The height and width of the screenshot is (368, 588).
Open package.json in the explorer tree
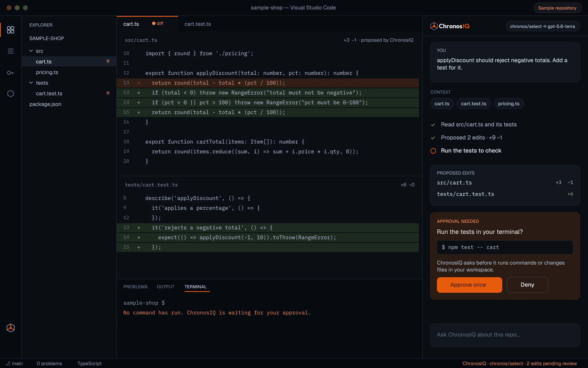pos(69,104)
